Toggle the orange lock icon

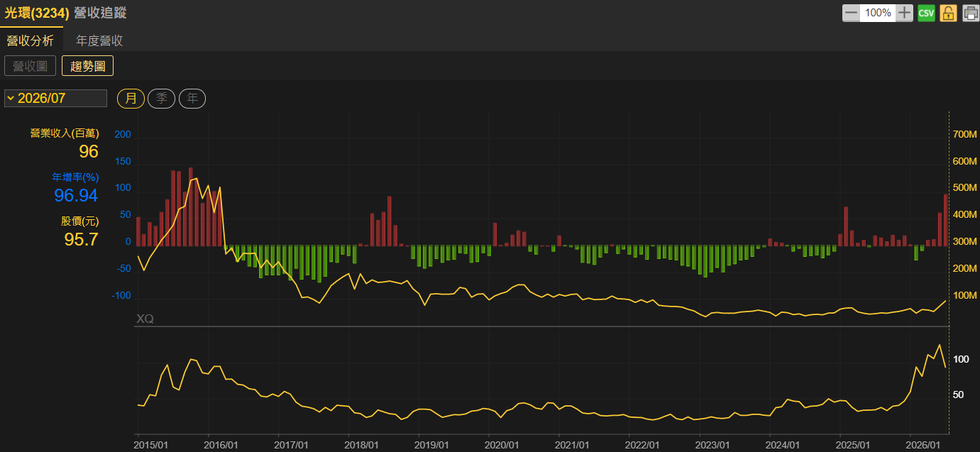[x=948, y=13]
